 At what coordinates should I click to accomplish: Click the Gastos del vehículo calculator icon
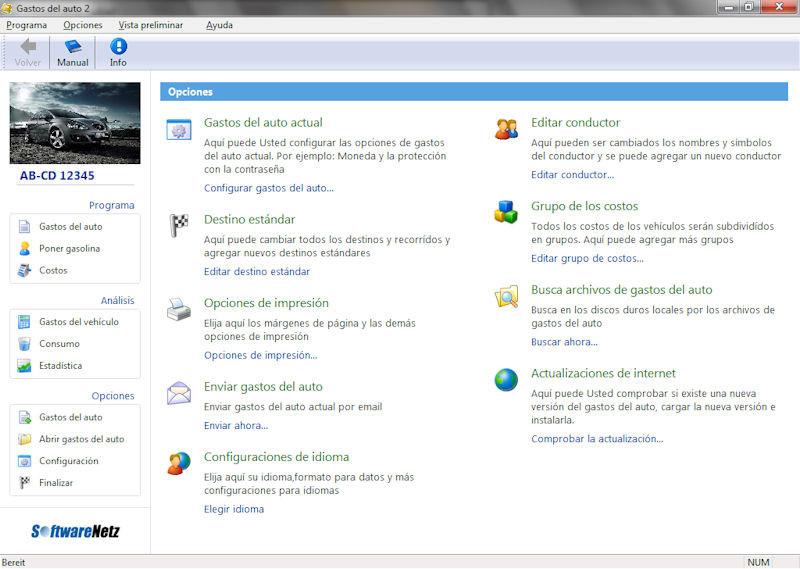click(24, 322)
